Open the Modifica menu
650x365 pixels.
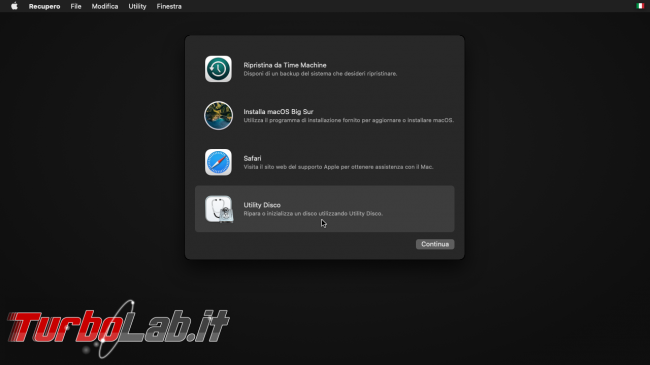105,6
